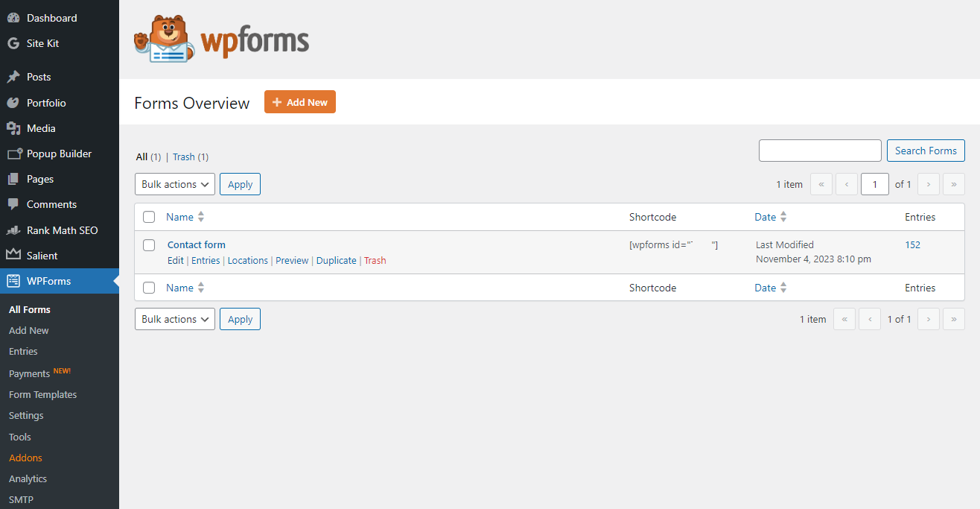Go to next page in bottom pagination
Viewport: 980px width, 509px height.
tap(929, 319)
